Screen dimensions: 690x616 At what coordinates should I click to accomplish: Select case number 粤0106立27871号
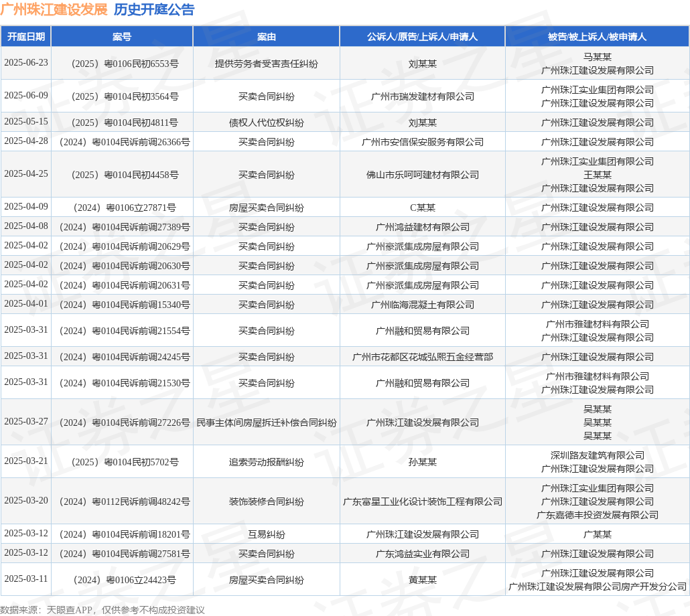(125, 208)
